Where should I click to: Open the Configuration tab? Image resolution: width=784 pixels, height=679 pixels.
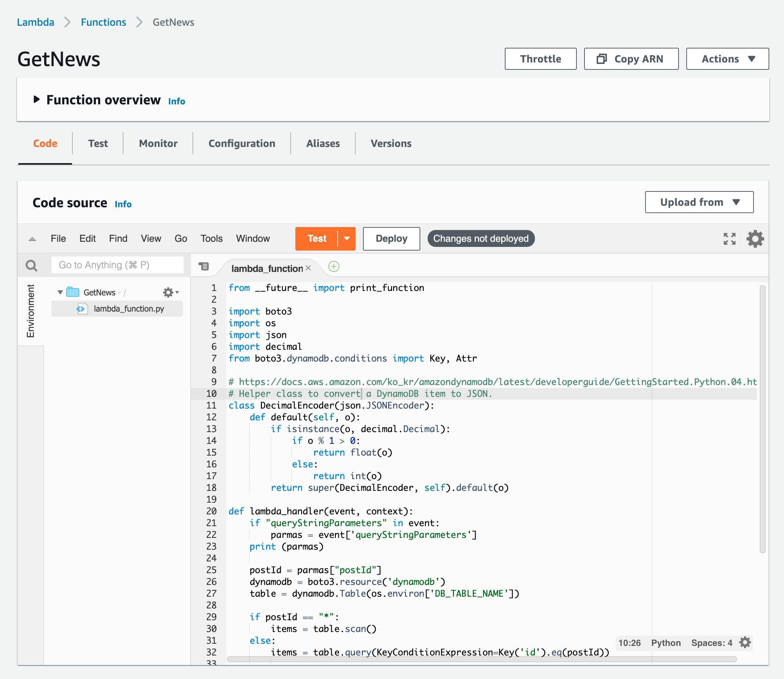[242, 144]
